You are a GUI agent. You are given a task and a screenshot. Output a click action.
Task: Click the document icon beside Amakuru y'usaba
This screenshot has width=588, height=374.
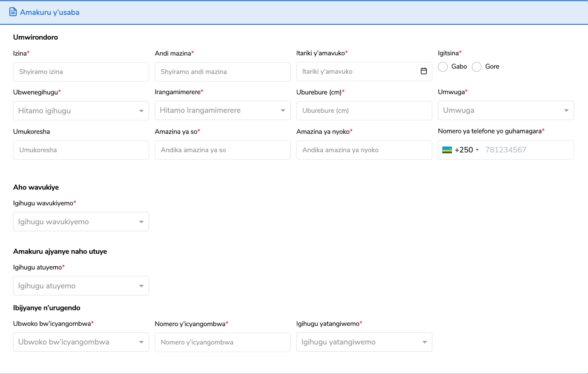tap(13, 12)
